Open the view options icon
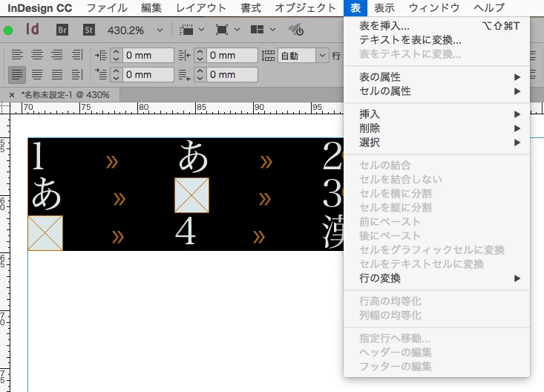 pos(186,30)
